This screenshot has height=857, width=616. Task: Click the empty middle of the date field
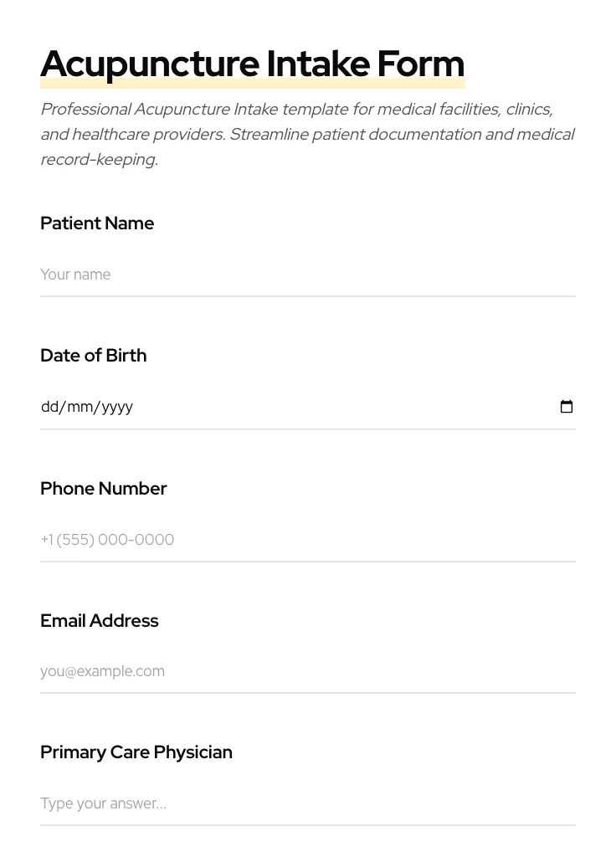coord(335,407)
